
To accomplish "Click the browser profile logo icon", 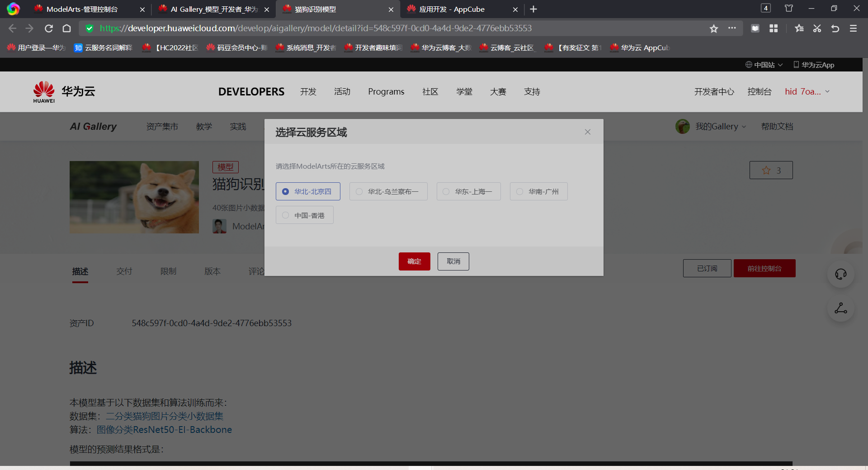I will click(13, 9).
